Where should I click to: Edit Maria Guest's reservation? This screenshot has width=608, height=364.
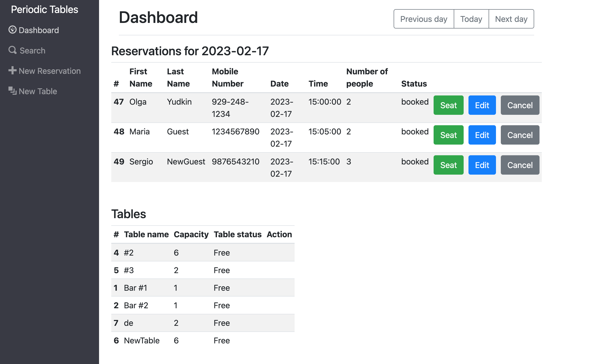pyautogui.click(x=482, y=135)
